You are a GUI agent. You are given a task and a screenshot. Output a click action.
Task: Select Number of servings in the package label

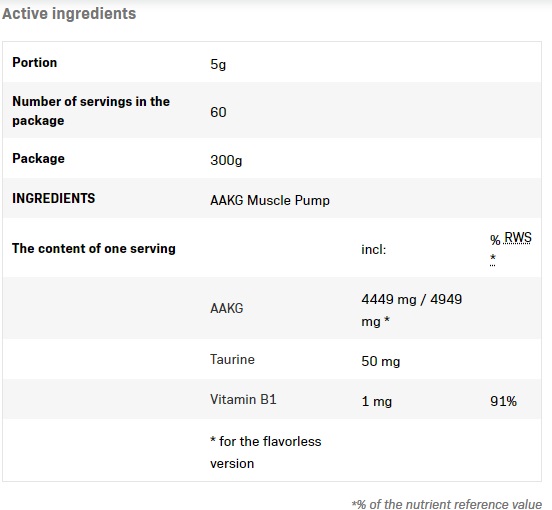pos(91,111)
